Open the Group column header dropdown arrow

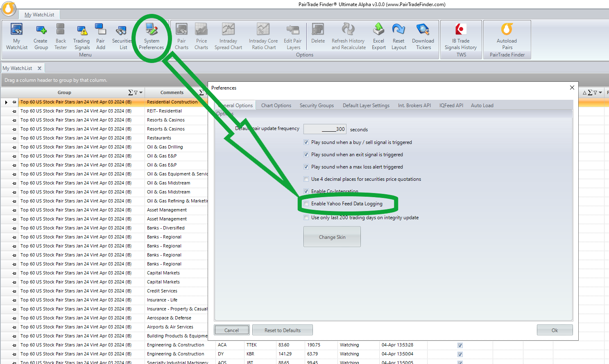[141, 93]
